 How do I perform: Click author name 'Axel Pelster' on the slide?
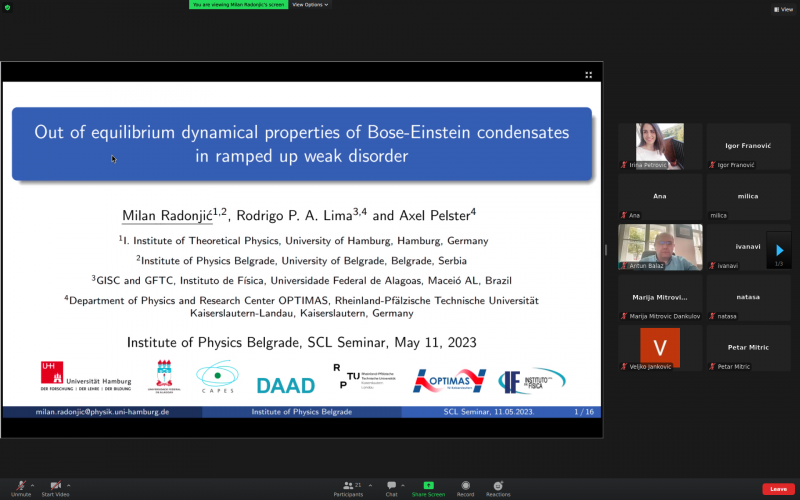click(x=434, y=216)
